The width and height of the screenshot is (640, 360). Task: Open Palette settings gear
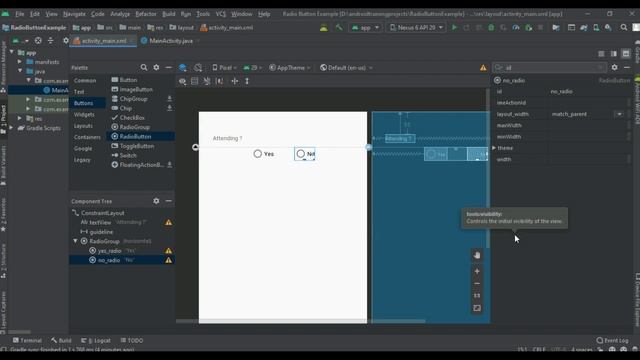click(x=156, y=67)
